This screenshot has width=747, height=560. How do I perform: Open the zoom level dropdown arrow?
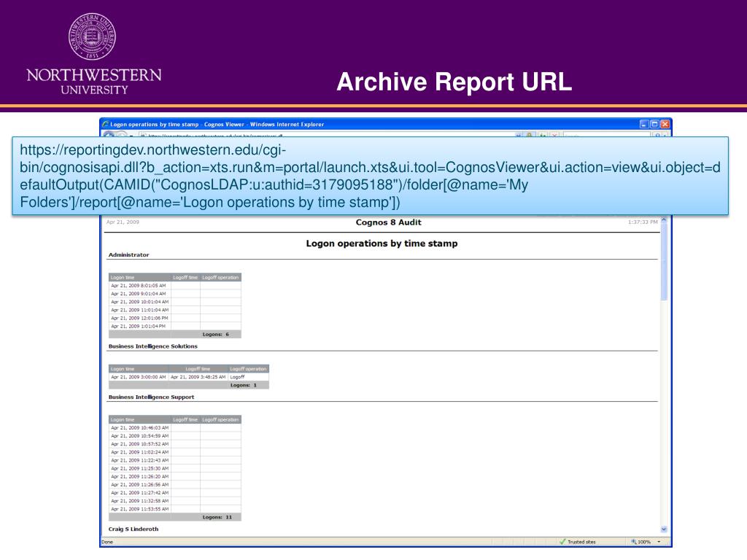coord(659,542)
